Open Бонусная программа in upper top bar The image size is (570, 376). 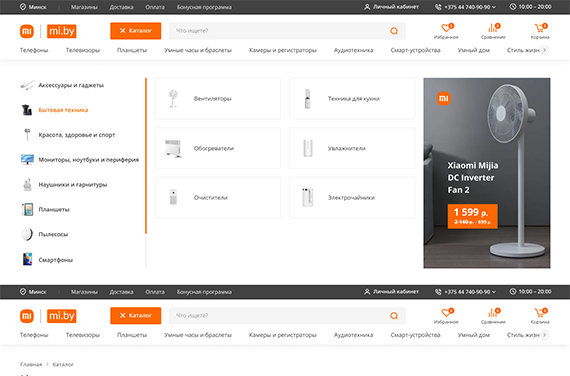tap(204, 7)
